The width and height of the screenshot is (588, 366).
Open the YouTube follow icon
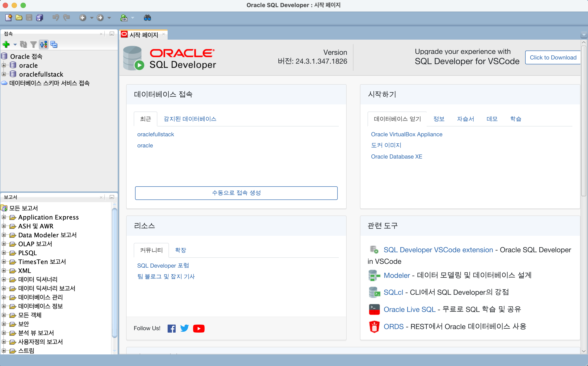pyautogui.click(x=199, y=328)
